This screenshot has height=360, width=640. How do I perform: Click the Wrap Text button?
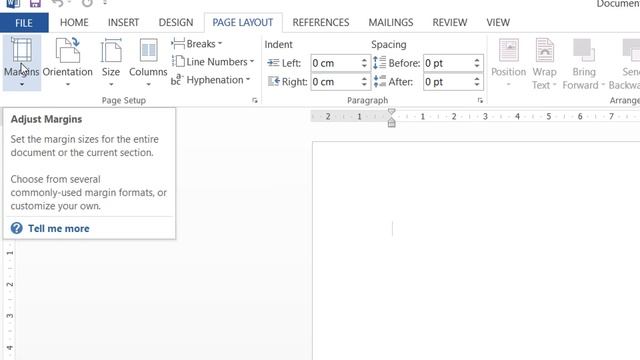click(544, 63)
